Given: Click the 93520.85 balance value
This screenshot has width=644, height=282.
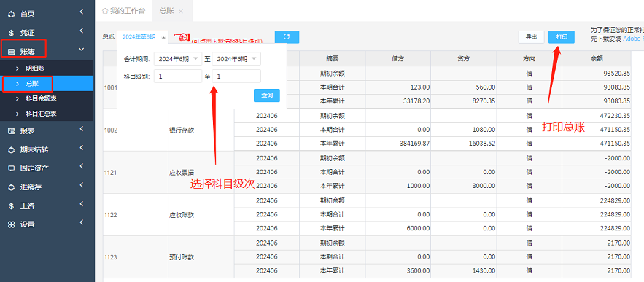Looking at the screenshot, I should click(616, 74).
